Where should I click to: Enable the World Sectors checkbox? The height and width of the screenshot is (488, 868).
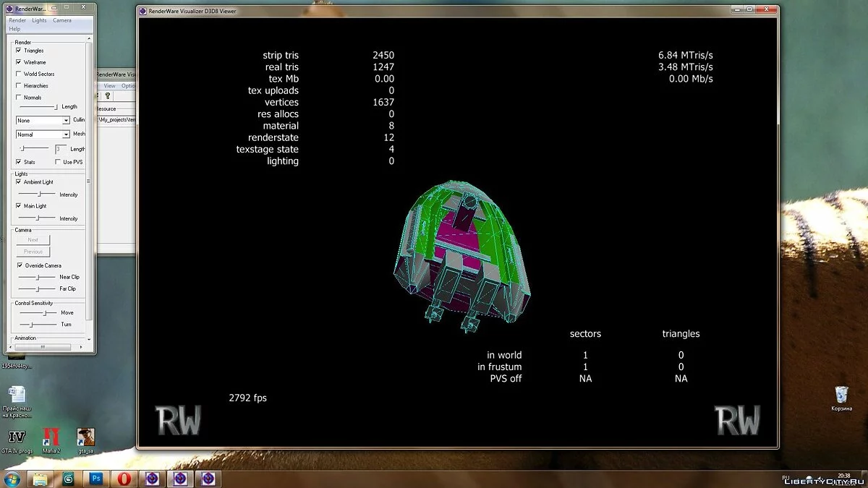point(19,74)
